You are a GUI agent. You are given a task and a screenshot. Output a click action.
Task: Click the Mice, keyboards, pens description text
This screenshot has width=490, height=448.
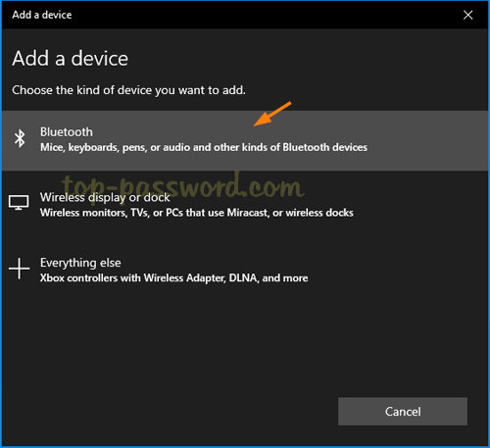204,147
